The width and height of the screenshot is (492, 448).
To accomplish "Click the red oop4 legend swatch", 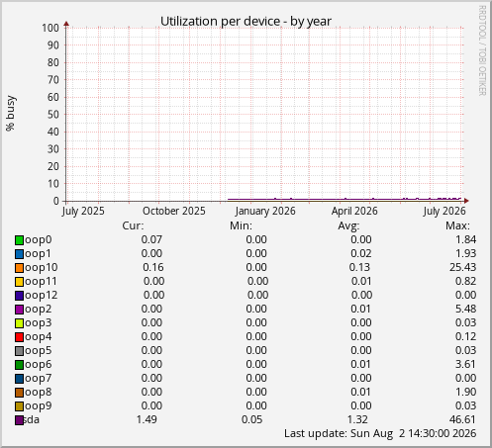I will click(19, 337).
